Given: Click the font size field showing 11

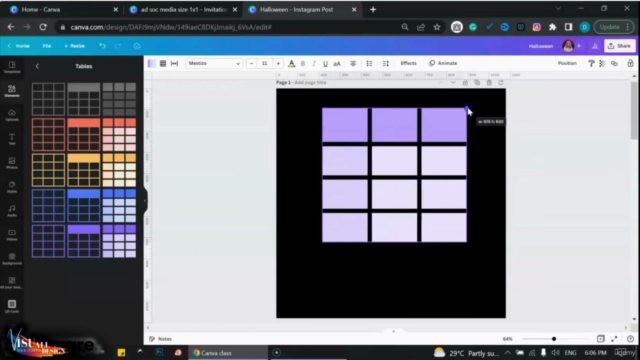Looking at the screenshot, I should pos(264,63).
